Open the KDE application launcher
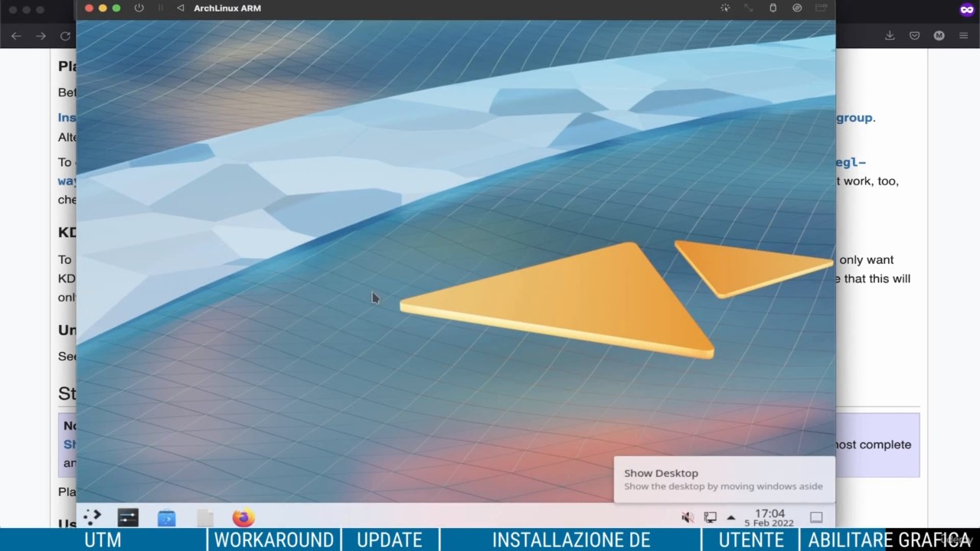The image size is (980, 551). point(92,517)
